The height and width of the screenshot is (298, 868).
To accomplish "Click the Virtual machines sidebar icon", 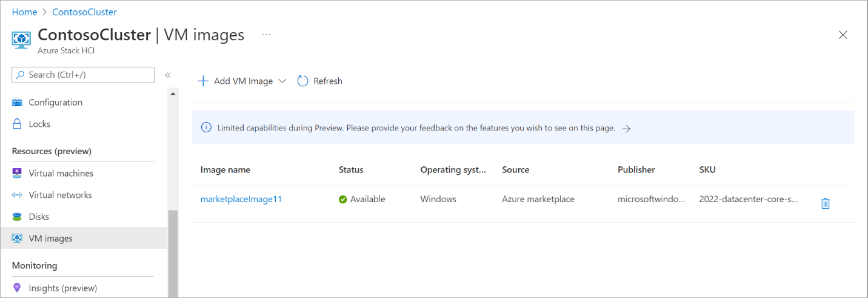I will point(17,174).
